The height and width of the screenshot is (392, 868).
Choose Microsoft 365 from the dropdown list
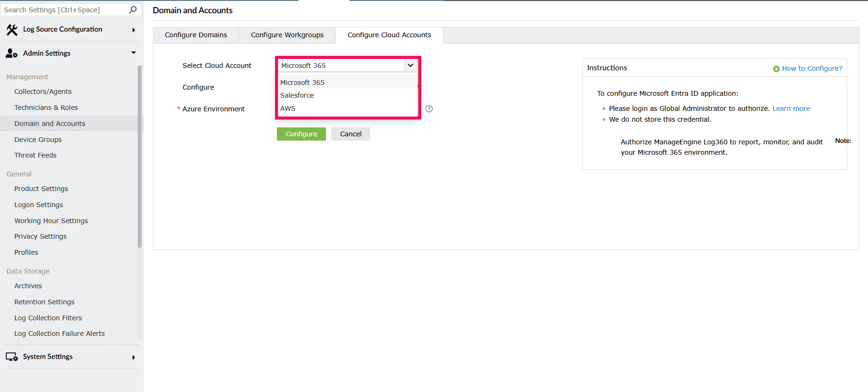coord(348,82)
